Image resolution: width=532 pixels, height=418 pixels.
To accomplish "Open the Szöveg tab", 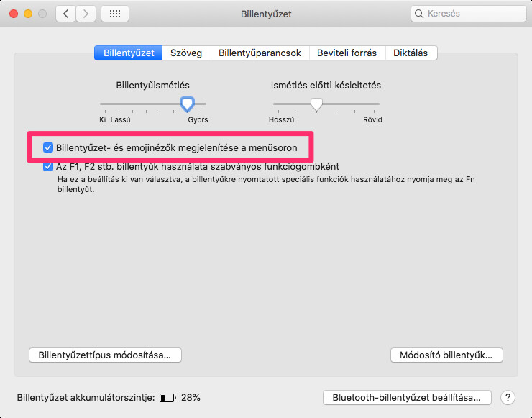I will pos(186,53).
